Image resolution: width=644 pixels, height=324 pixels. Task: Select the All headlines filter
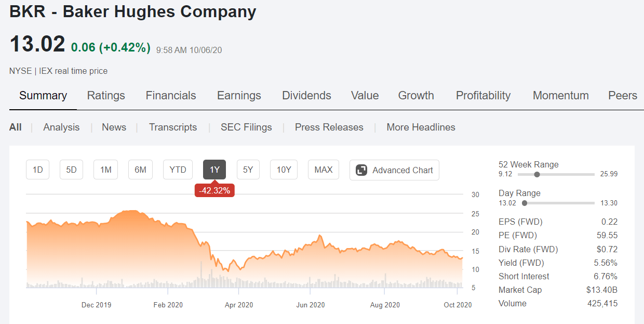[16, 127]
